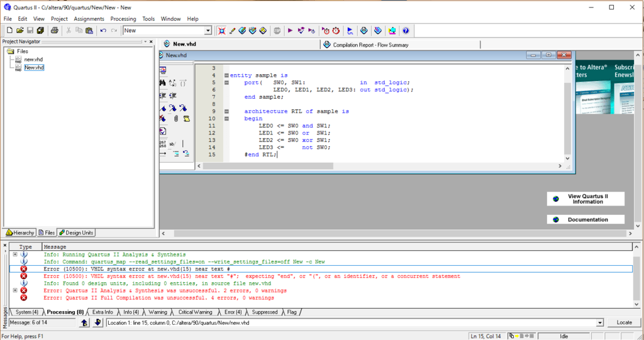
Task: Open the Assignment Editor pencil icon
Action: [233, 30]
